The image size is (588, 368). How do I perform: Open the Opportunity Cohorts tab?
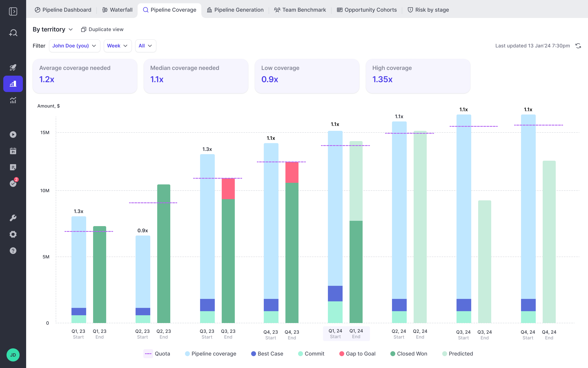[367, 10]
